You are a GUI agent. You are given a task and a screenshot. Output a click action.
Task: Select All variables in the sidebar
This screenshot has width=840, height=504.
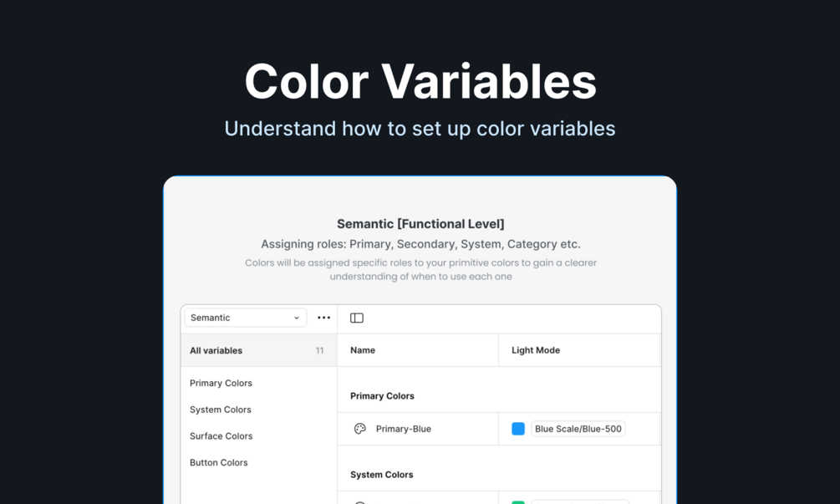pyautogui.click(x=216, y=350)
